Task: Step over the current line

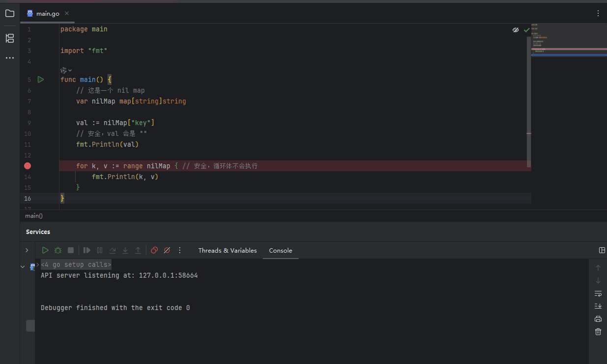Action: click(x=112, y=250)
